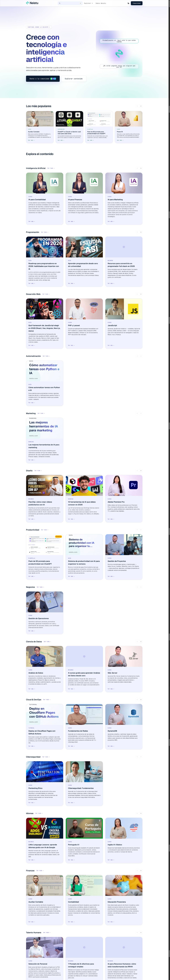Ver todo link beside Talento Humano
The image size is (170, 980).
(x=46, y=932)
